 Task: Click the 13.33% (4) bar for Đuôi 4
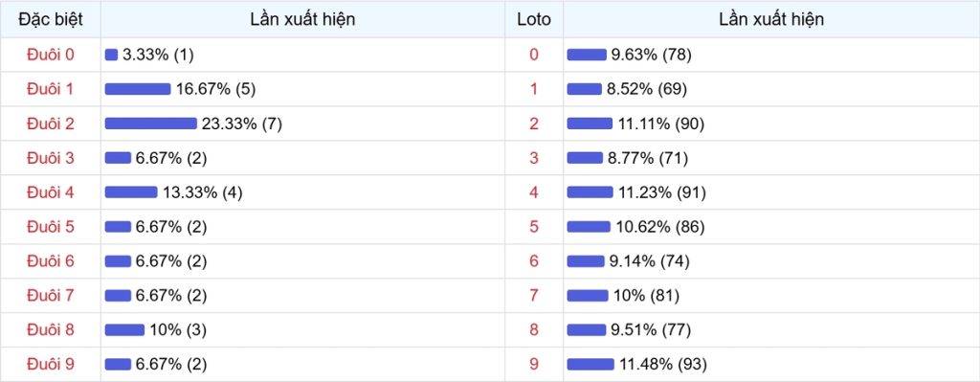pyautogui.click(x=131, y=192)
